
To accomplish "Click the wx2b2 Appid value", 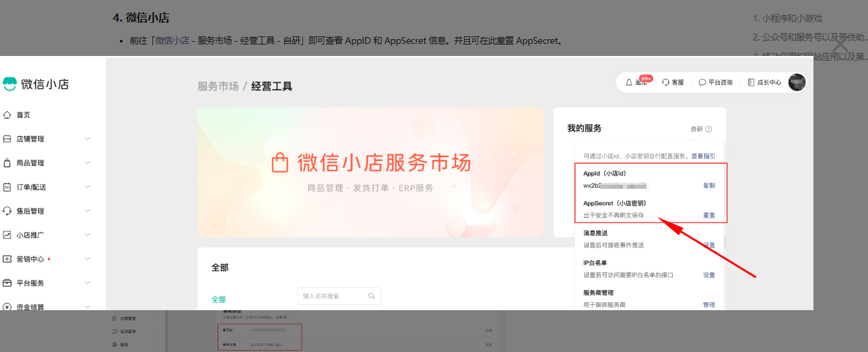I will (615, 185).
